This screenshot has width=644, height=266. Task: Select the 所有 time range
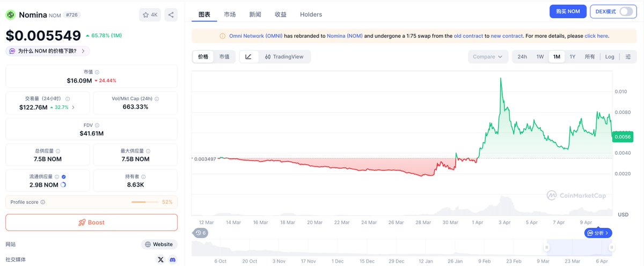coord(590,56)
